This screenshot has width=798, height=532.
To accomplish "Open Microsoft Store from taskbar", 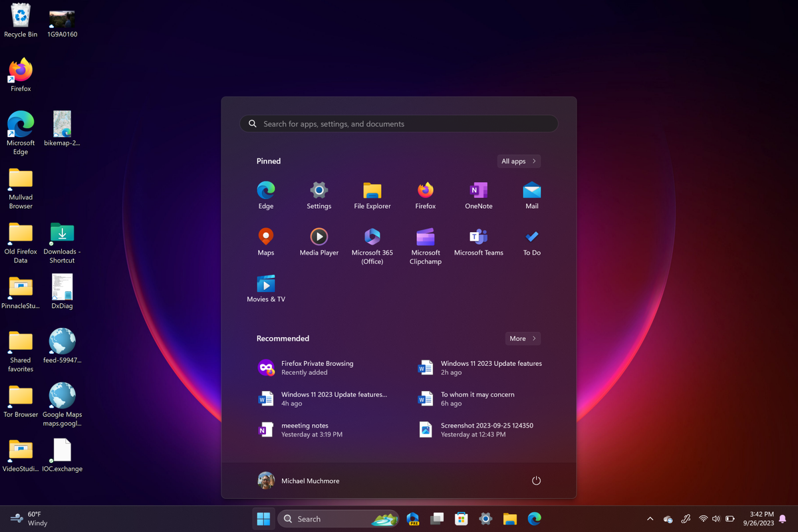I will [x=461, y=519].
